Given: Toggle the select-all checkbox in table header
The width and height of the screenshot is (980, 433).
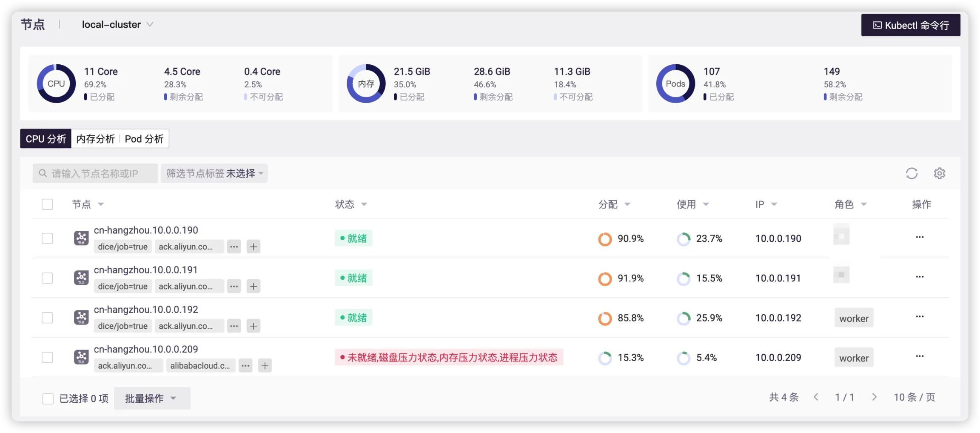Looking at the screenshot, I should click(x=47, y=204).
